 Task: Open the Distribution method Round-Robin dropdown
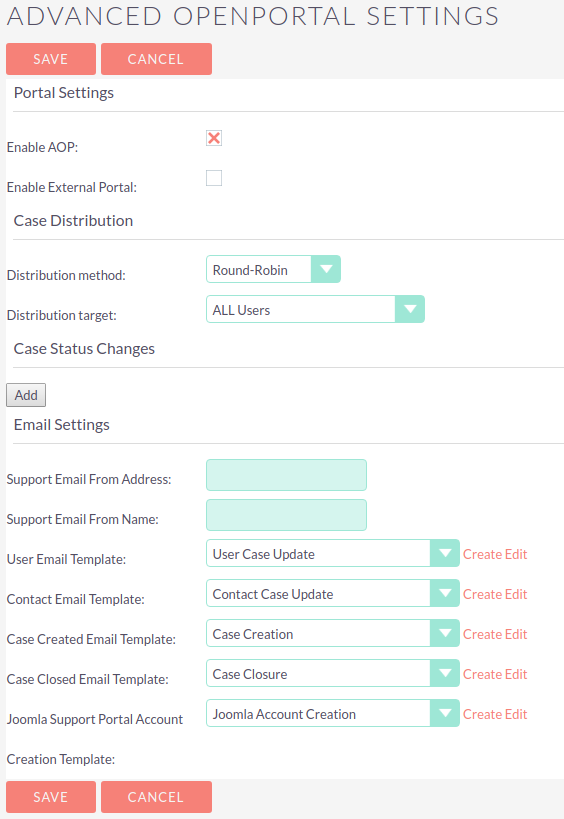coord(273,269)
